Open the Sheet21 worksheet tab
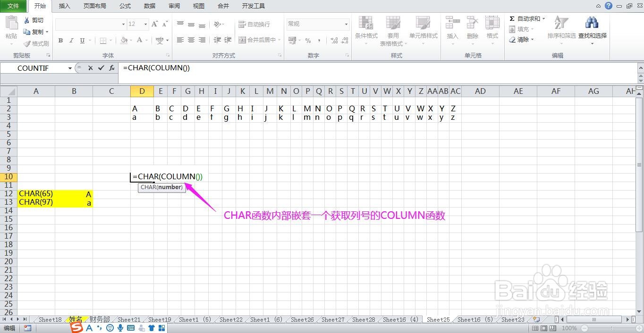This screenshot has height=333, width=644. pyautogui.click(x=129, y=319)
